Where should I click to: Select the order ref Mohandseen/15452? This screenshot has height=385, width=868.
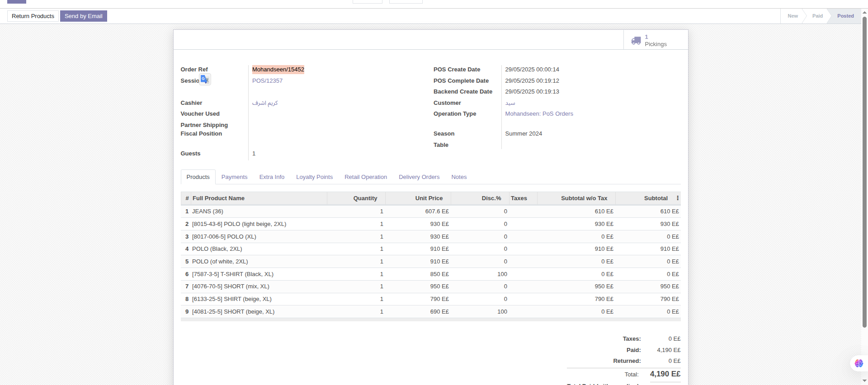click(278, 70)
